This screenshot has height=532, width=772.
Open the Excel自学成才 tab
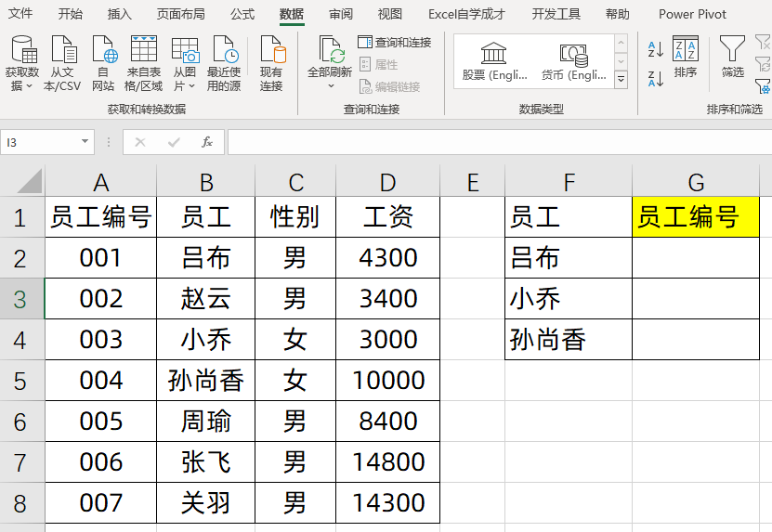[466, 14]
